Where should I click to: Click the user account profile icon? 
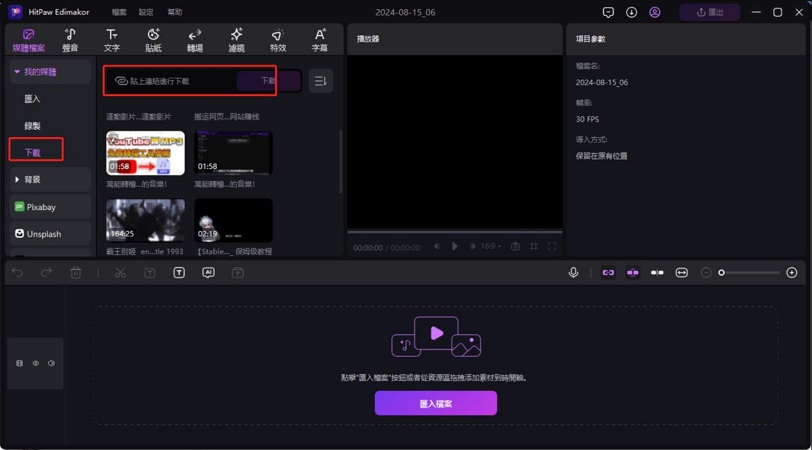coord(655,12)
